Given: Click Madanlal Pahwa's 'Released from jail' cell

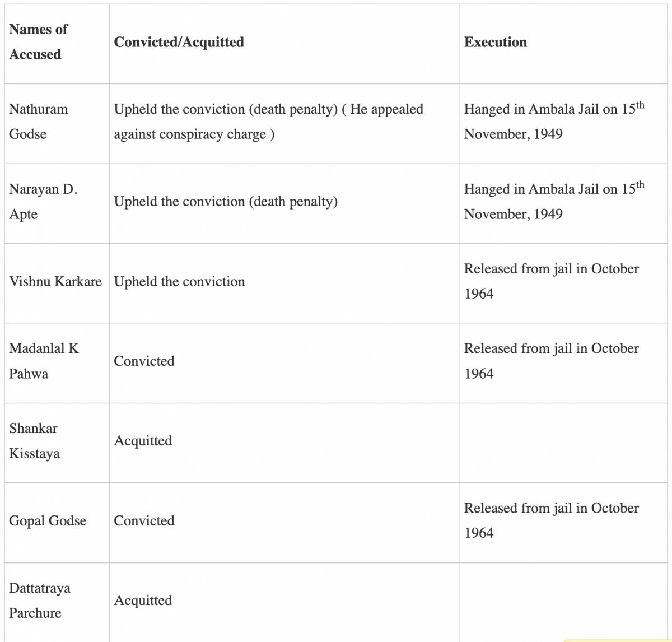Looking at the screenshot, I should (551, 361).
